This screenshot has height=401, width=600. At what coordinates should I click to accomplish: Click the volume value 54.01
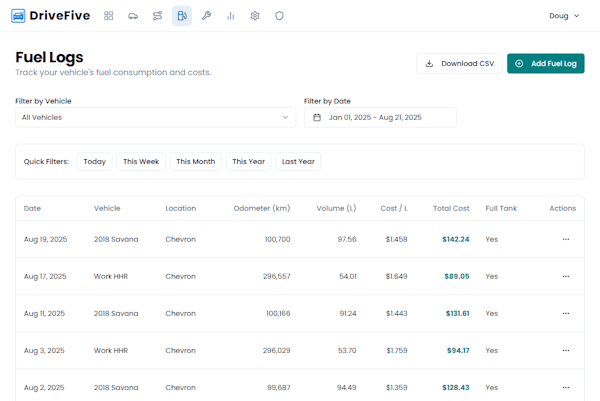(x=348, y=276)
